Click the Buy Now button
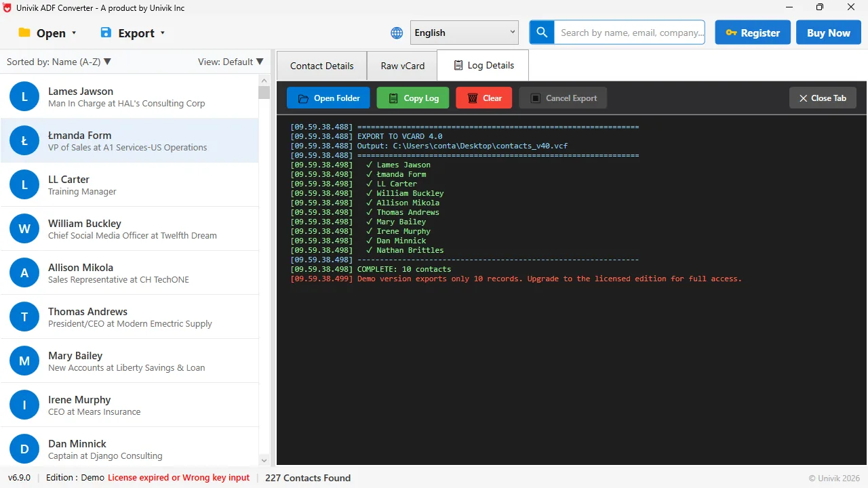 [829, 33]
